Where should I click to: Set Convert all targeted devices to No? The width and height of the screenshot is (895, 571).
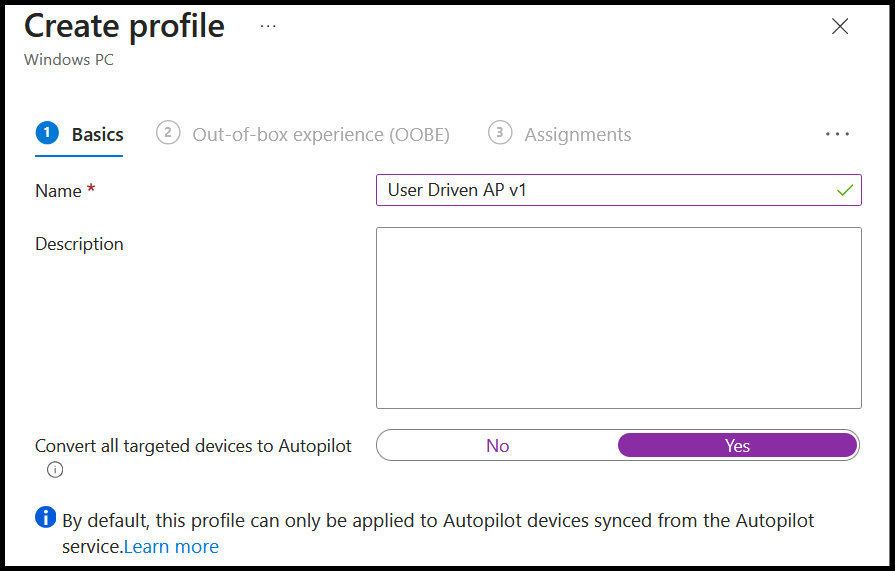click(x=498, y=445)
